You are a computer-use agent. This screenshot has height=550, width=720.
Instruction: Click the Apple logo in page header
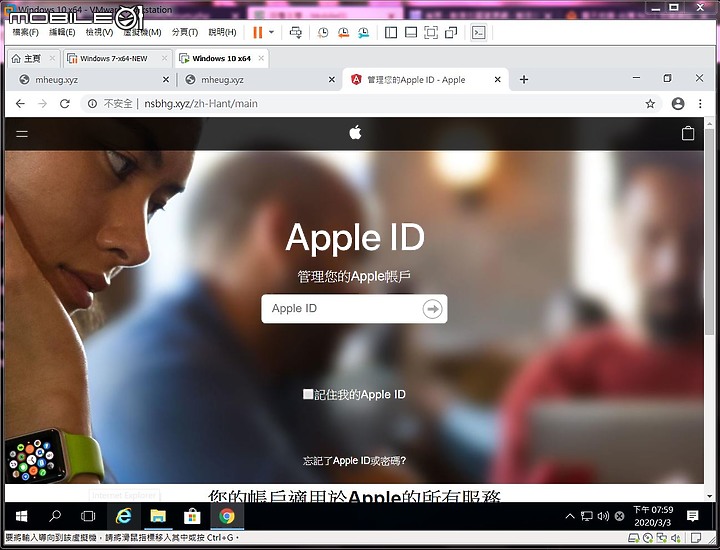[x=355, y=133]
